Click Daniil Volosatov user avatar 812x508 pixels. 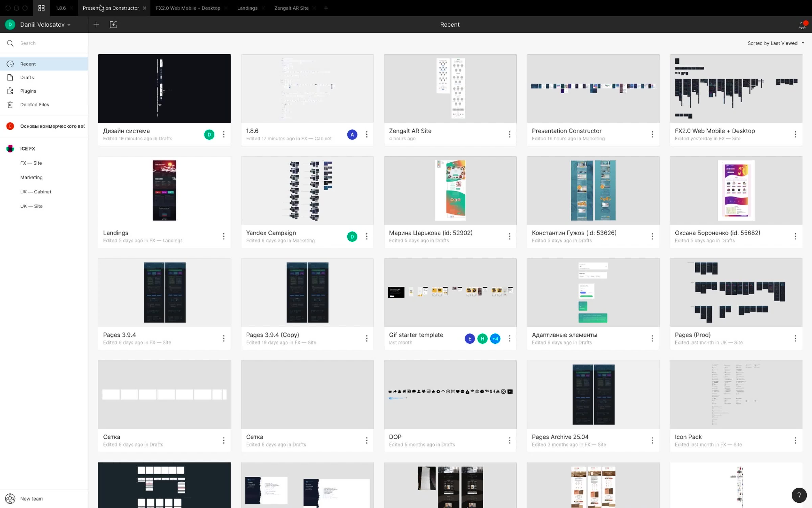pos(10,25)
